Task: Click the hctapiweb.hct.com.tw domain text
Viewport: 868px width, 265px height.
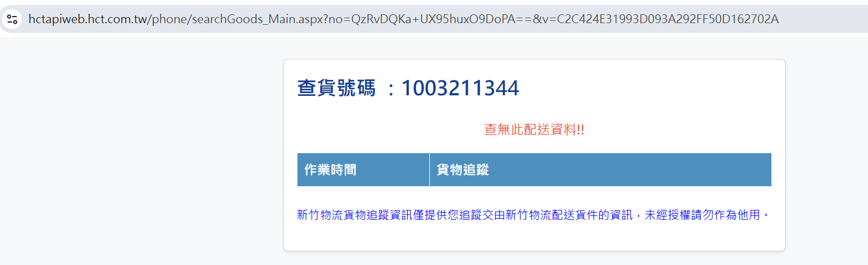Action: point(88,19)
